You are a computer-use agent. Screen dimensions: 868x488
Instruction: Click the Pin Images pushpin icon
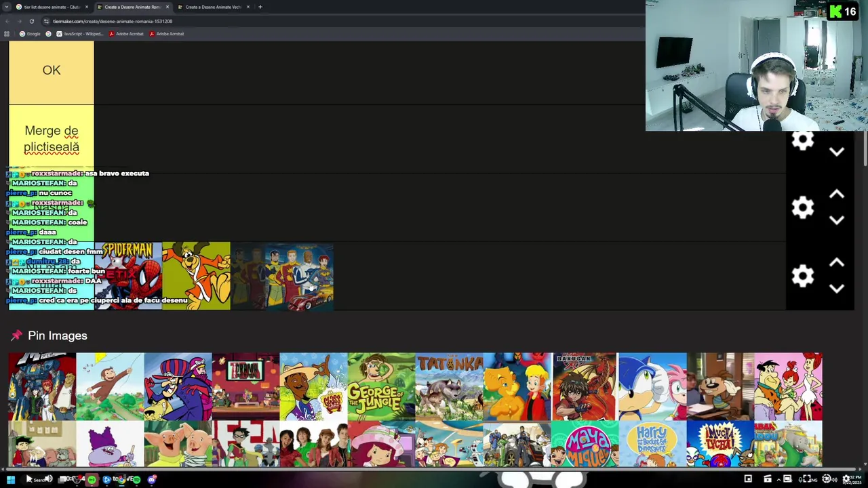click(x=16, y=335)
